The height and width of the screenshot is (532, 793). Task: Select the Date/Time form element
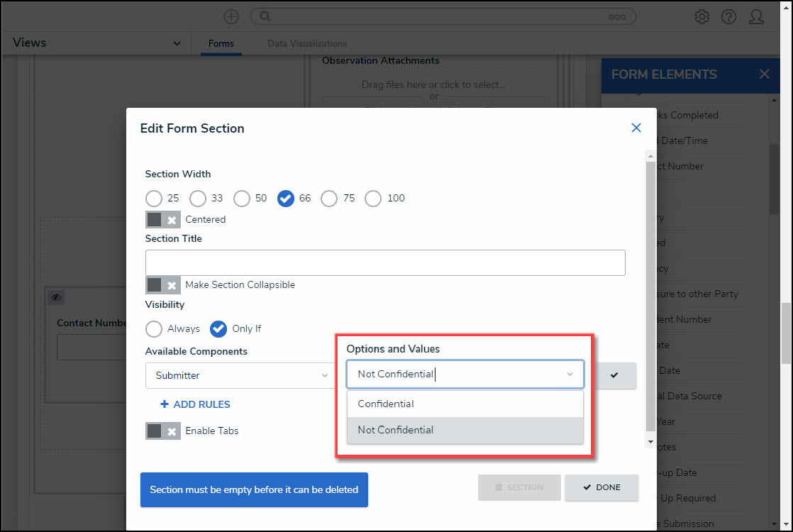point(684,140)
